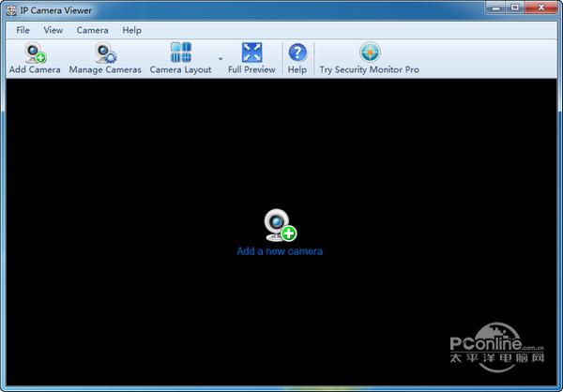Expand the Camera Layout dropdown arrow
This screenshot has width=563, height=392.
(x=221, y=59)
